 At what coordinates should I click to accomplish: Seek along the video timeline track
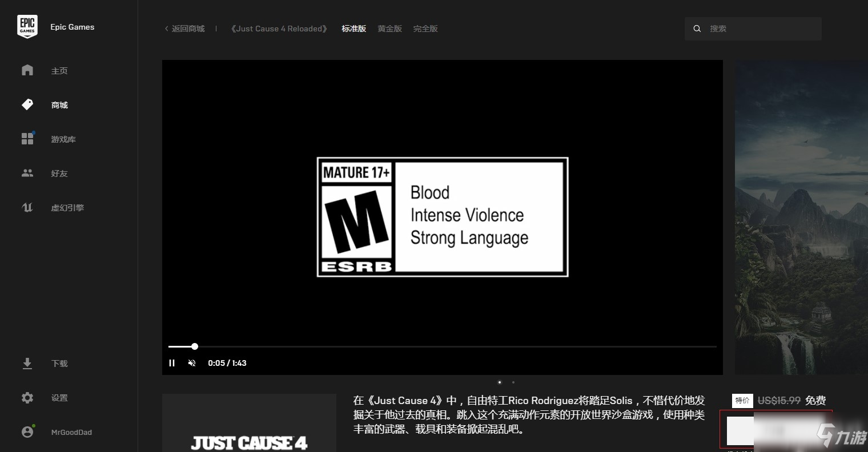443,346
